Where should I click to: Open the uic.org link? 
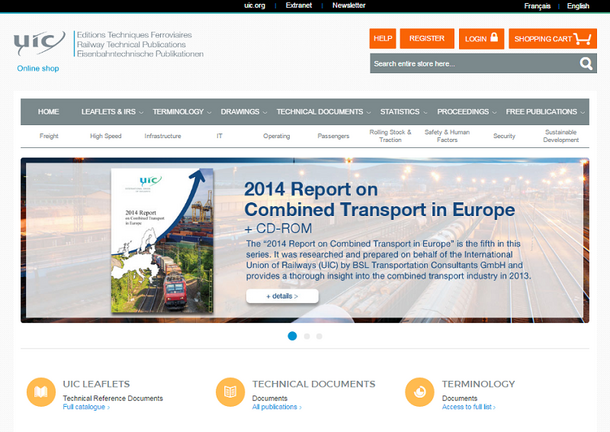pyautogui.click(x=254, y=5)
